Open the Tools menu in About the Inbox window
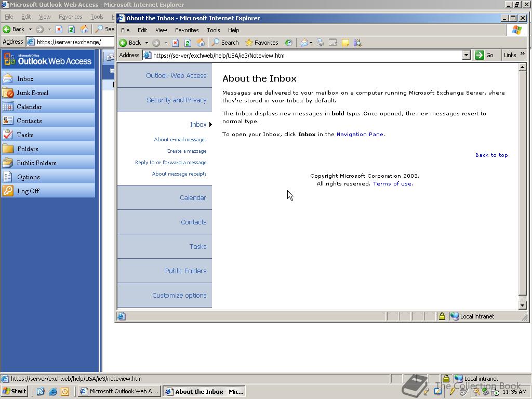Viewport: 532px width, 399px height. [x=214, y=30]
